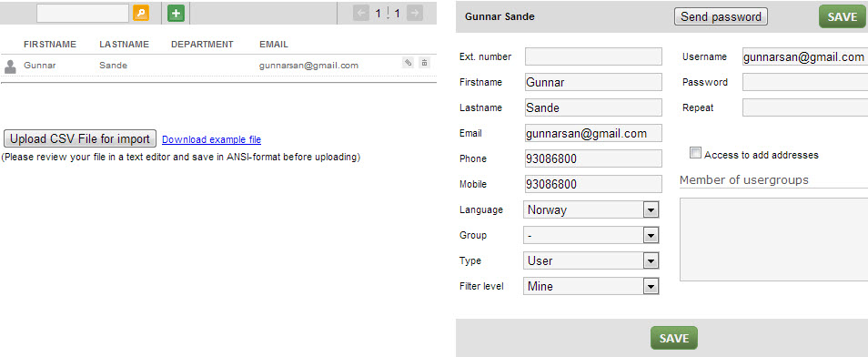Click the bottom SAVE button
The image size is (868, 357).
pos(673,338)
